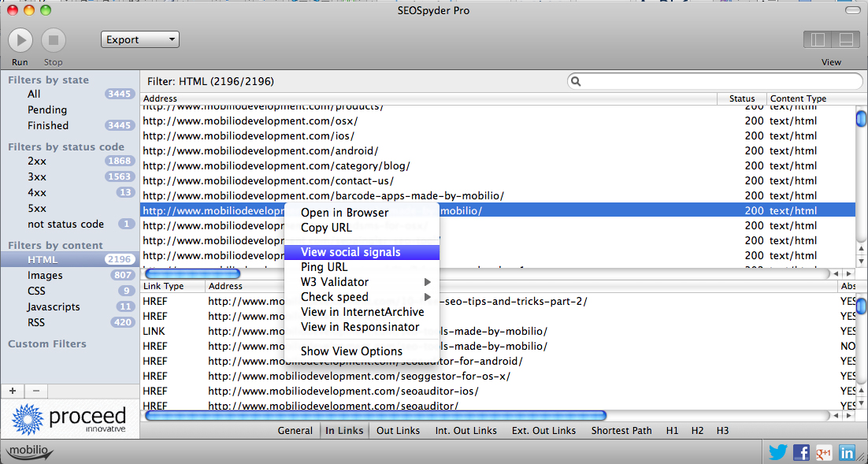
Task: Open the Export dropdown
Action: 140,39
